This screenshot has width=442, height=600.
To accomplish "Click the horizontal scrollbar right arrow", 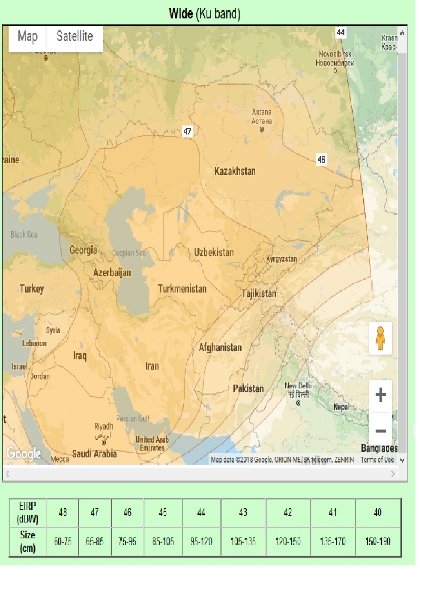I will click(x=393, y=474).
